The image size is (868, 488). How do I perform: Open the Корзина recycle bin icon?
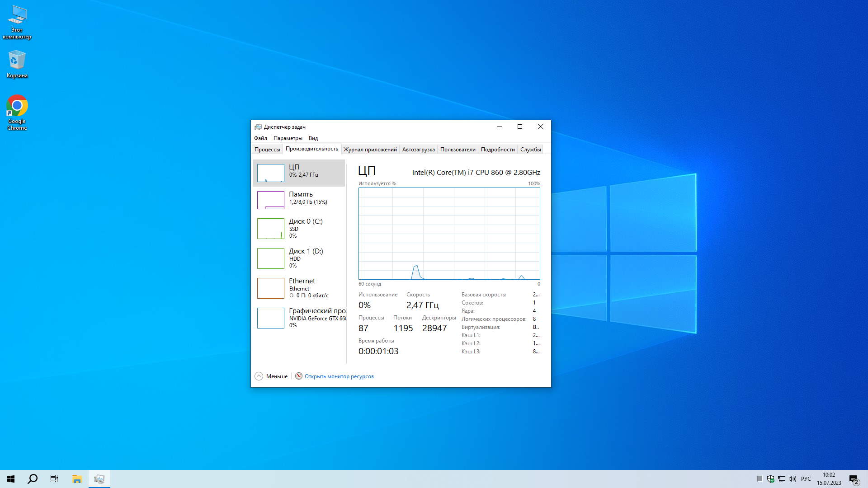[x=17, y=61]
